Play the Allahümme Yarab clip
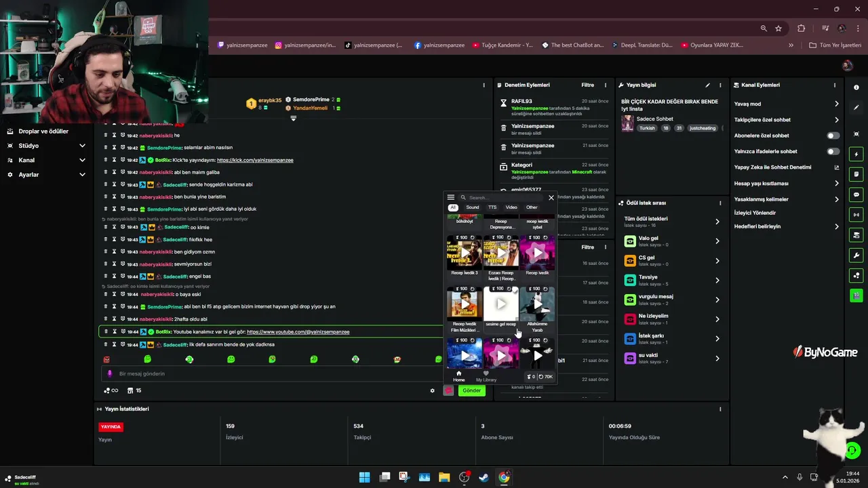The width and height of the screenshot is (868, 488). coord(537,304)
